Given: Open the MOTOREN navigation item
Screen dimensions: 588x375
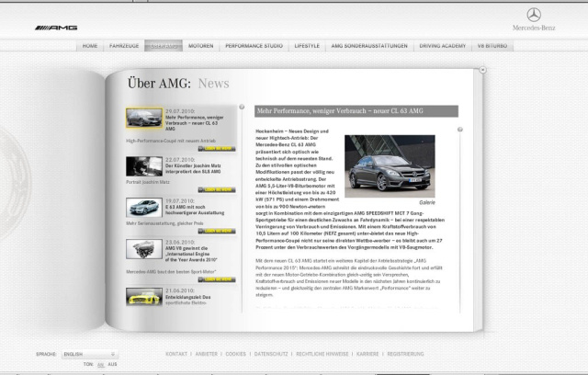Looking at the screenshot, I should (201, 46).
